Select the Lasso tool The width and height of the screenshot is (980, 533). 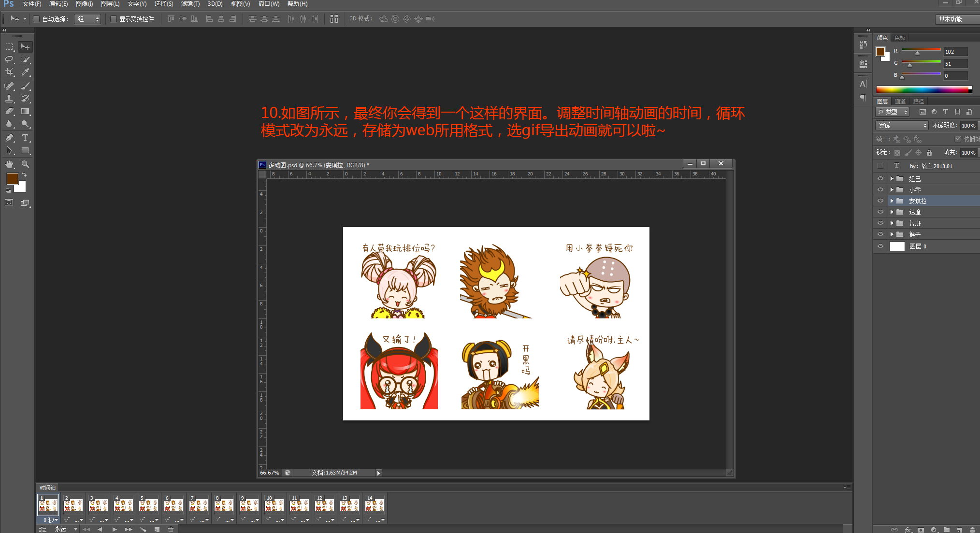point(9,59)
